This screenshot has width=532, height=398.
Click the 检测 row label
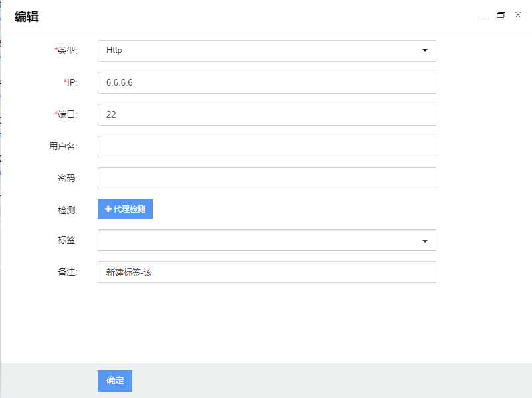click(68, 210)
